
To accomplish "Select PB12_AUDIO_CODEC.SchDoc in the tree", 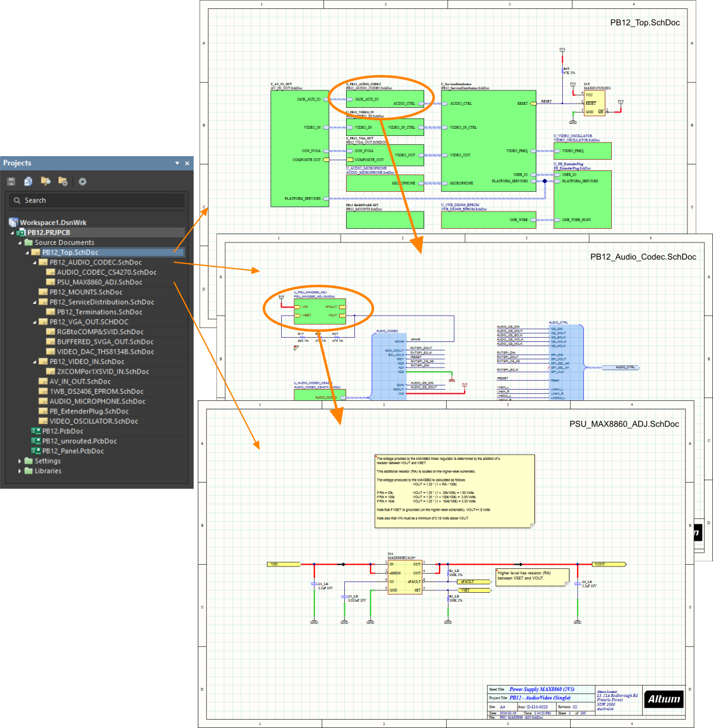I will coord(96,262).
